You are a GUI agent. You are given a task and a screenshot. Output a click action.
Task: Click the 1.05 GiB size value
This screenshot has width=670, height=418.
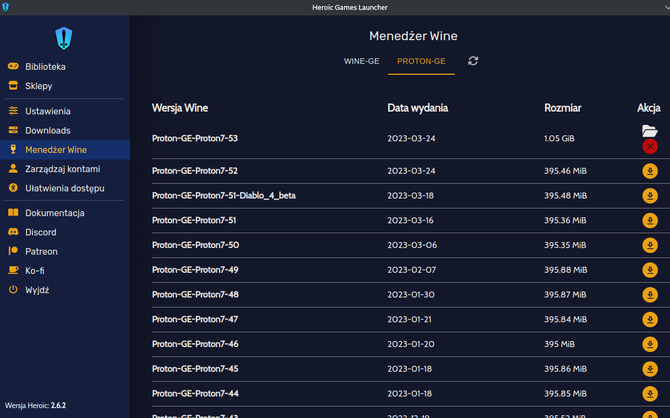pos(559,138)
